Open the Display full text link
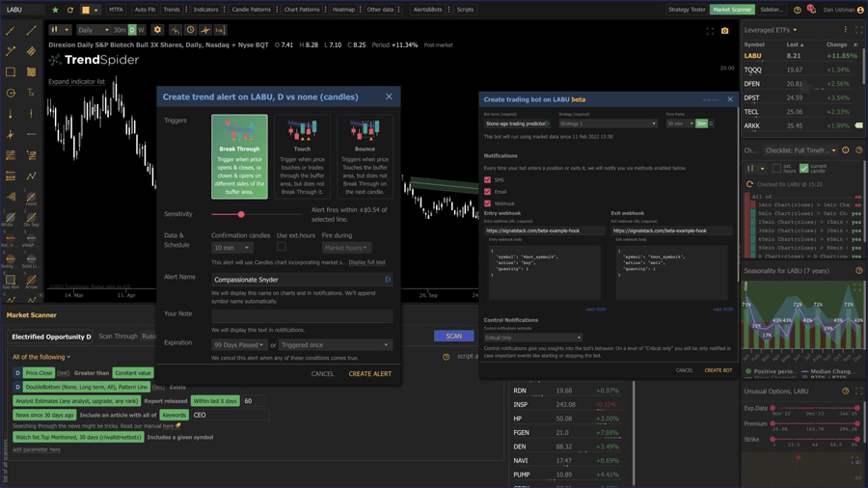Image resolution: width=868 pixels, height=488 pixels. (x=367, y=262)
